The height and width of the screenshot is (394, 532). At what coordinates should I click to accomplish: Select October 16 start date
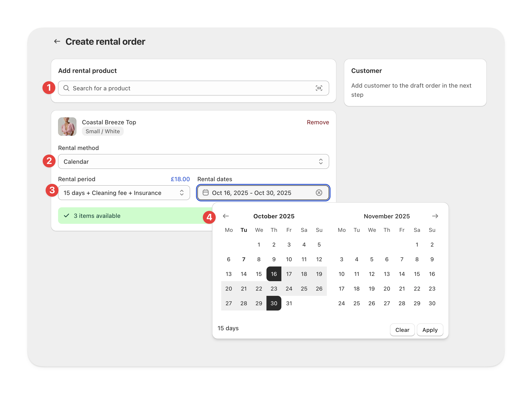click(x=274, y=274)
